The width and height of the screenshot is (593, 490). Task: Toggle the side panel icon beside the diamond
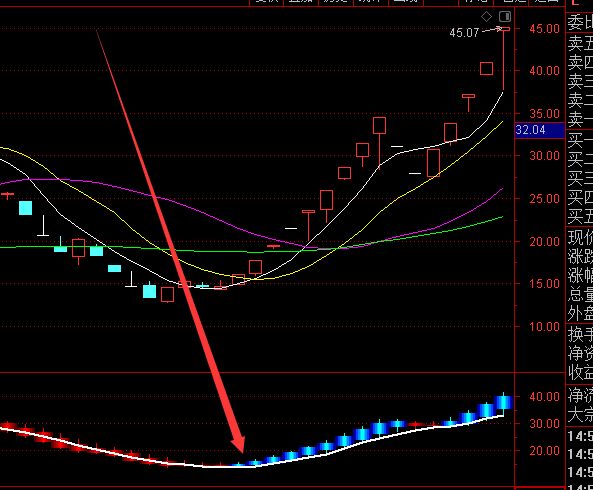click(505, 17)
